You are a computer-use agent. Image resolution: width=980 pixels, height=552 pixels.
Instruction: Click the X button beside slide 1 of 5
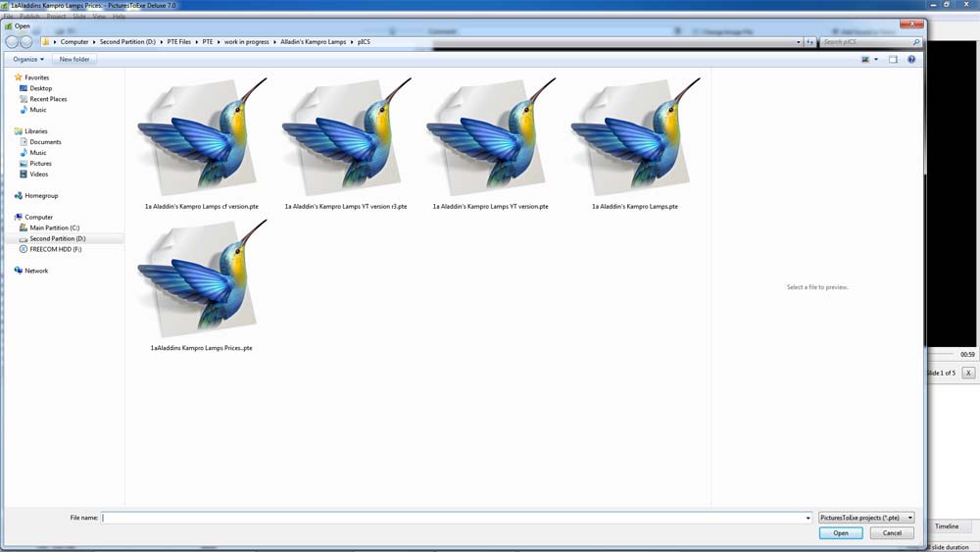[968, 373]
